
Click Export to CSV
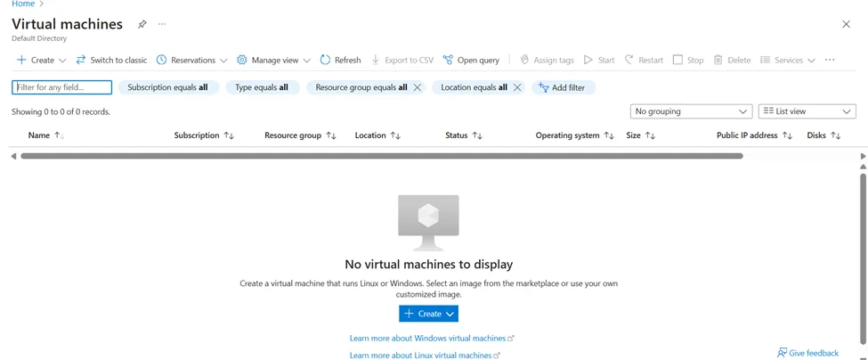(402, 60)
